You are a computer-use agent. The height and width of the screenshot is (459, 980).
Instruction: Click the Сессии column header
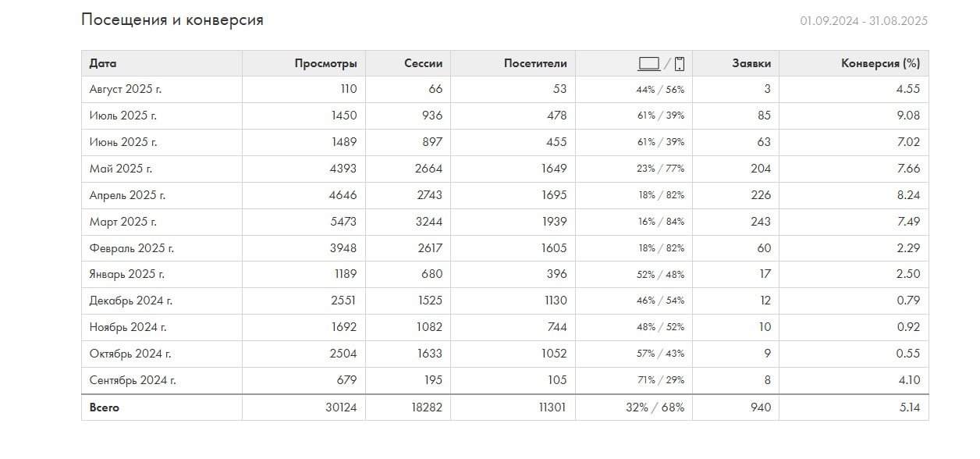(423, 64)
